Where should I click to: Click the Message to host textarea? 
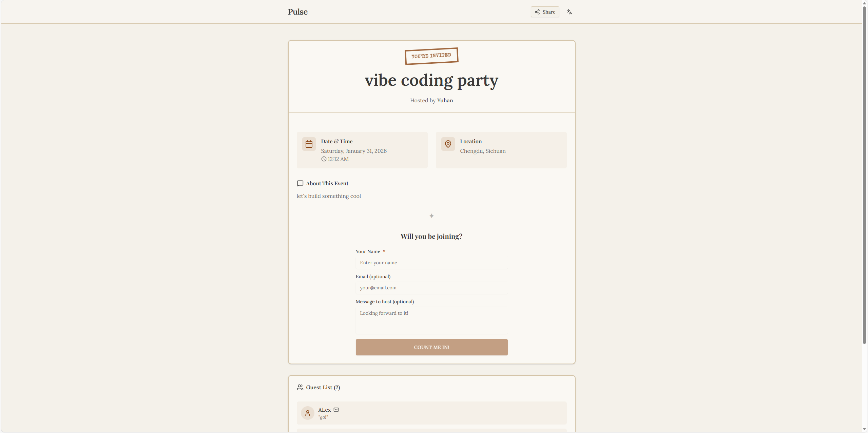[x=431, y=320]
